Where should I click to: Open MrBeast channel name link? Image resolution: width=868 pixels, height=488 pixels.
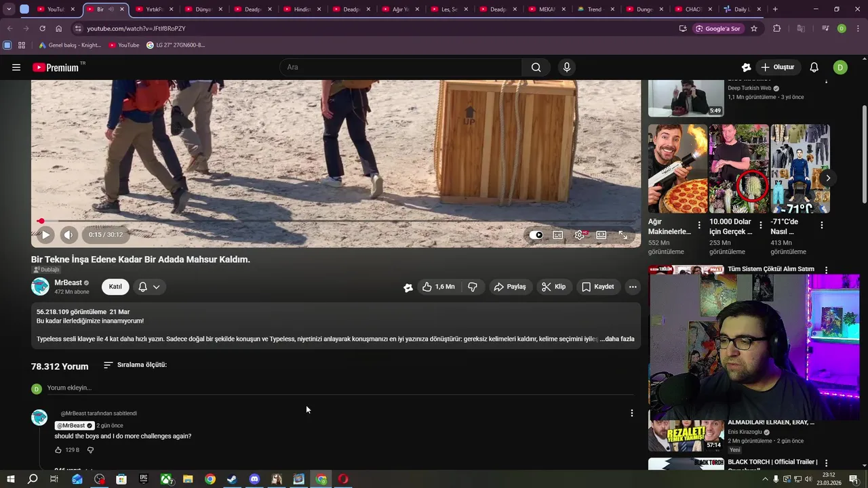pos(68,283)
